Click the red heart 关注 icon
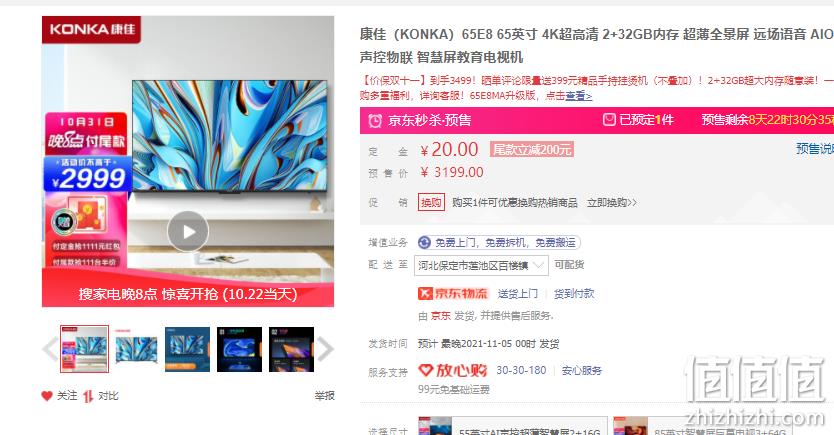834x435 pixels. [x=47, y=396]
